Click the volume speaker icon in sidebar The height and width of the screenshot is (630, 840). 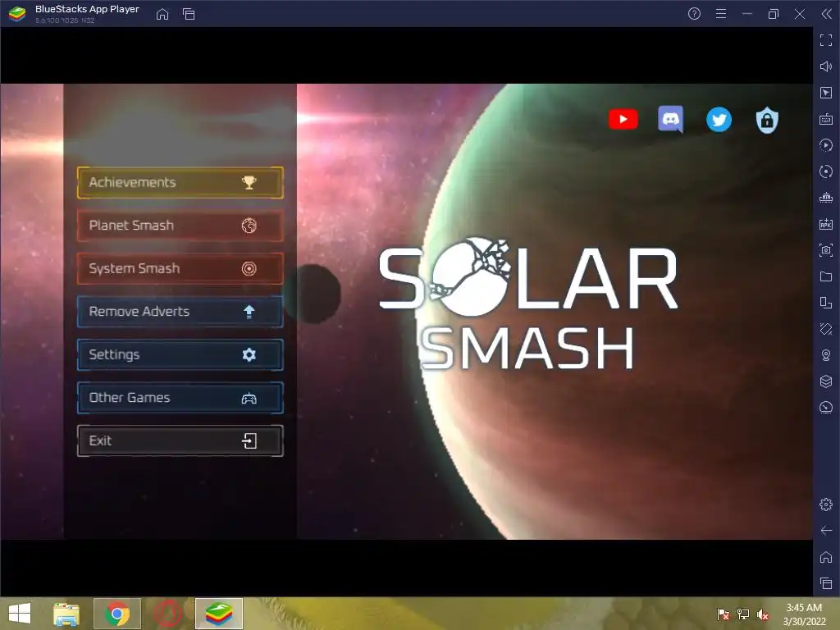click(826, 66)
